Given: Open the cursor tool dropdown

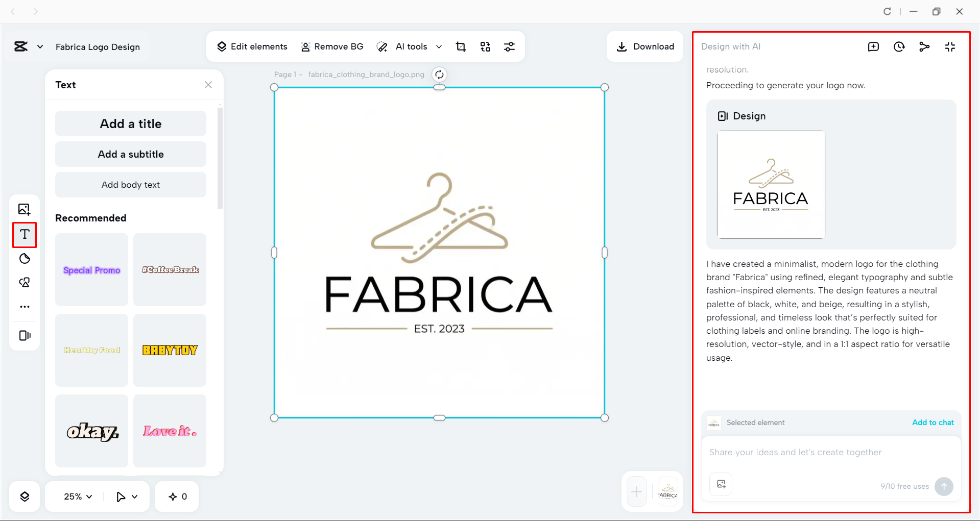Looking at the screenshot, I should click(x=126, y=496).
